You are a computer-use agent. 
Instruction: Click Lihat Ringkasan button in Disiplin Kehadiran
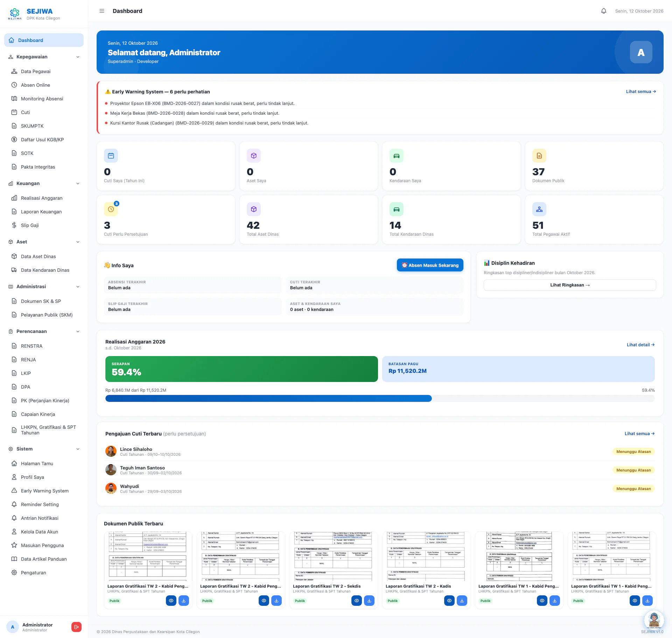click(x=570, y=285)
